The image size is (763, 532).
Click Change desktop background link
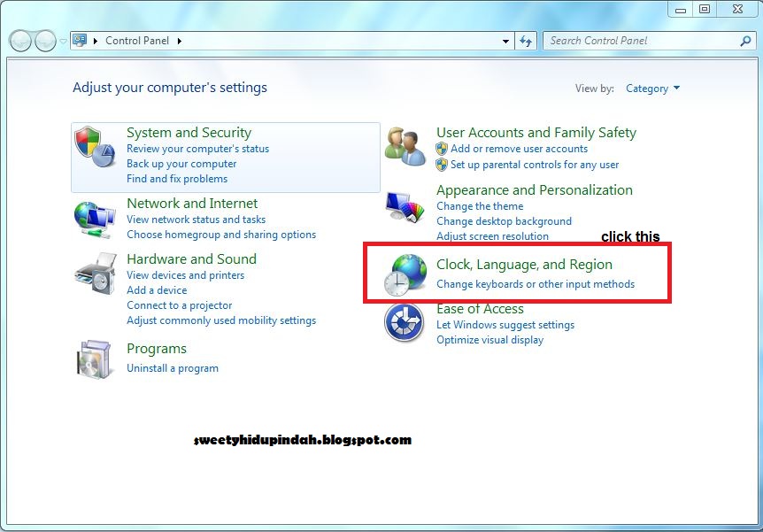pos(505,221)
